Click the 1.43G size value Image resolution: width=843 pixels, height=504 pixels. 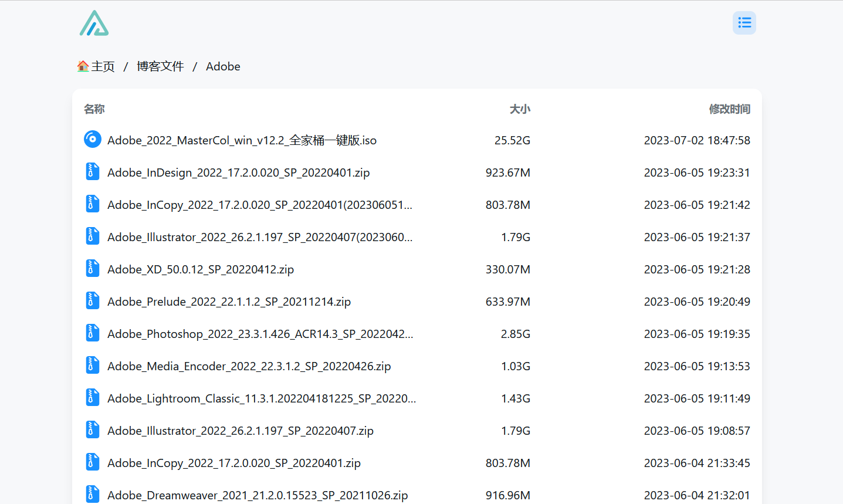pos(516,398)
